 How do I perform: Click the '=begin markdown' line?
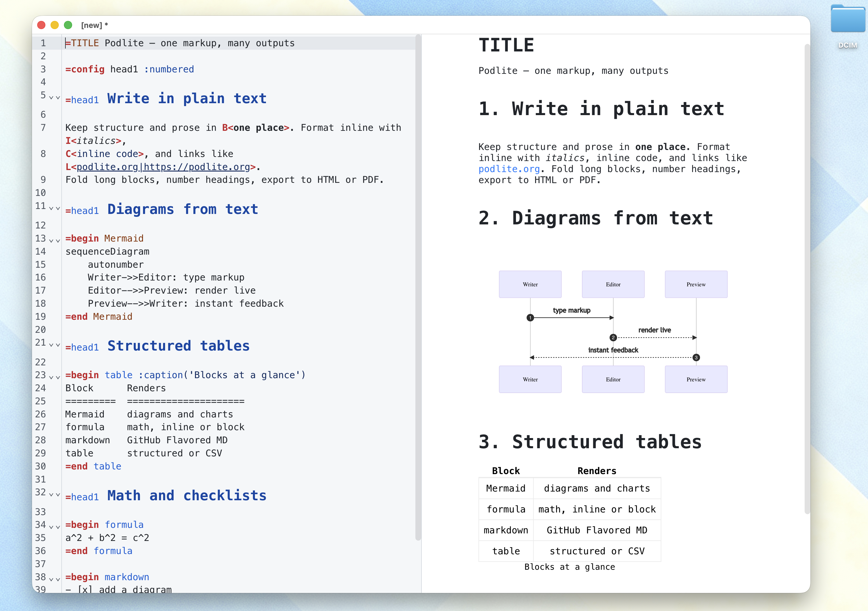107,577
